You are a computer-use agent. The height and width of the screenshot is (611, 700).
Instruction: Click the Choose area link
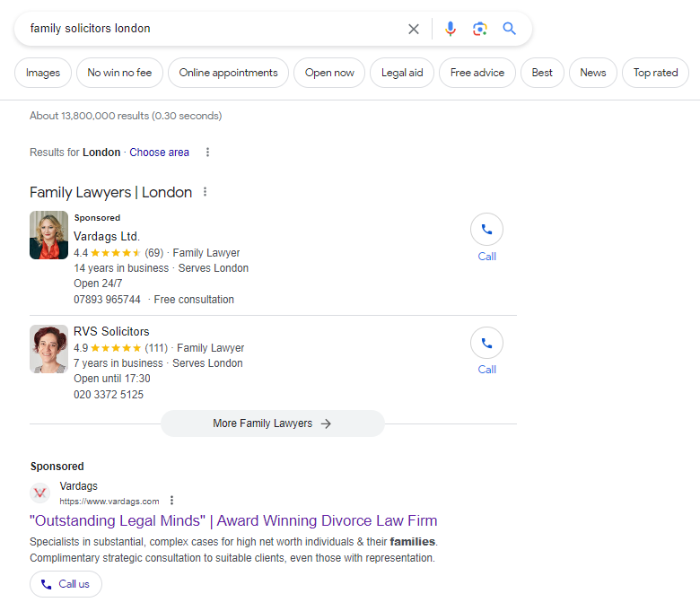160,153
